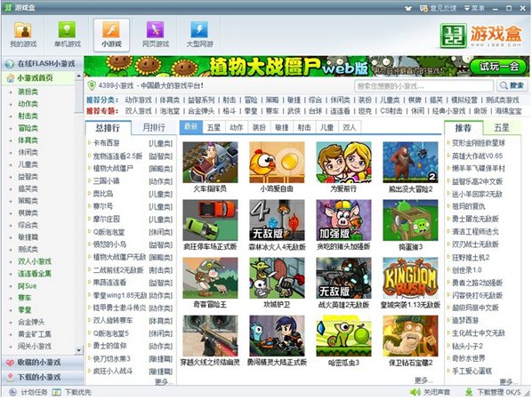Go to 小游戏首页 in the sidebar
This screenshot has width=532, height=400.
coord(35,78)
